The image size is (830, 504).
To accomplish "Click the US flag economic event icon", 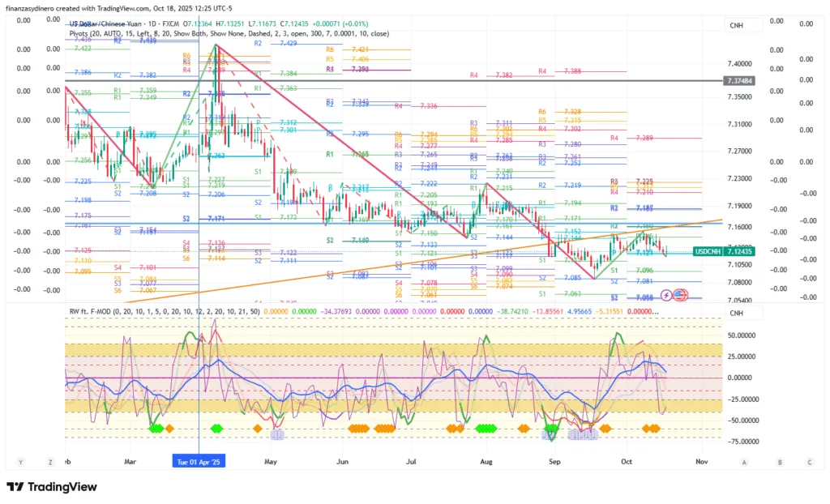I will 678,295.
